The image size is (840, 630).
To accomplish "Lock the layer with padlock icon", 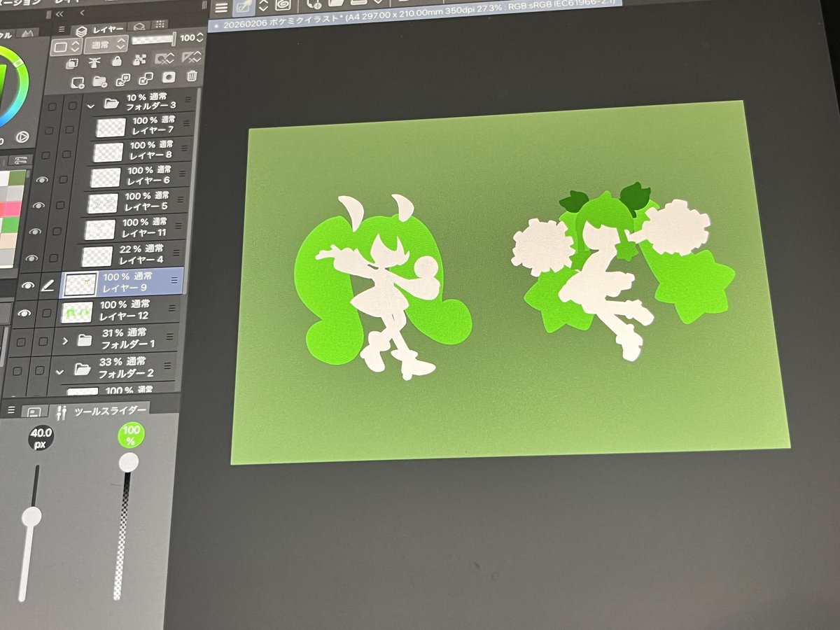I will pos(117,62).
